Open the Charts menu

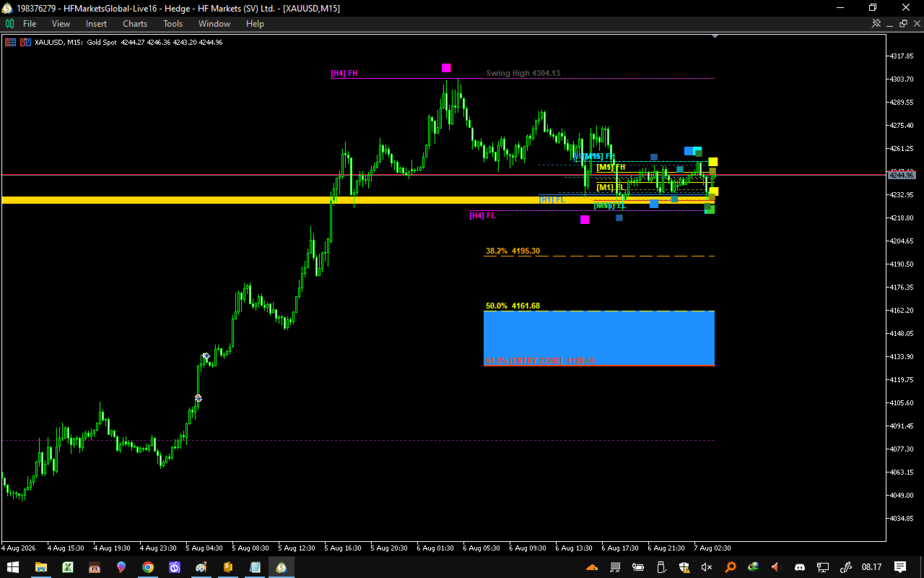pyautogui.click(x=135, y=24)
